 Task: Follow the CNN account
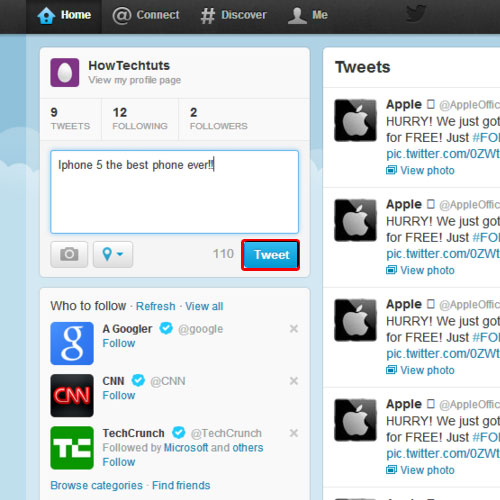119,395
